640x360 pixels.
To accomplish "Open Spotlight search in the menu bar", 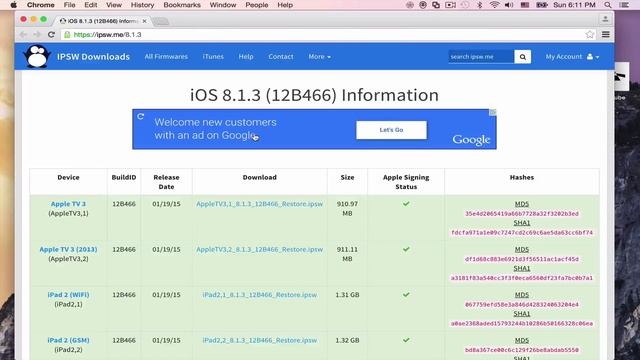I will tap(608, 5).
